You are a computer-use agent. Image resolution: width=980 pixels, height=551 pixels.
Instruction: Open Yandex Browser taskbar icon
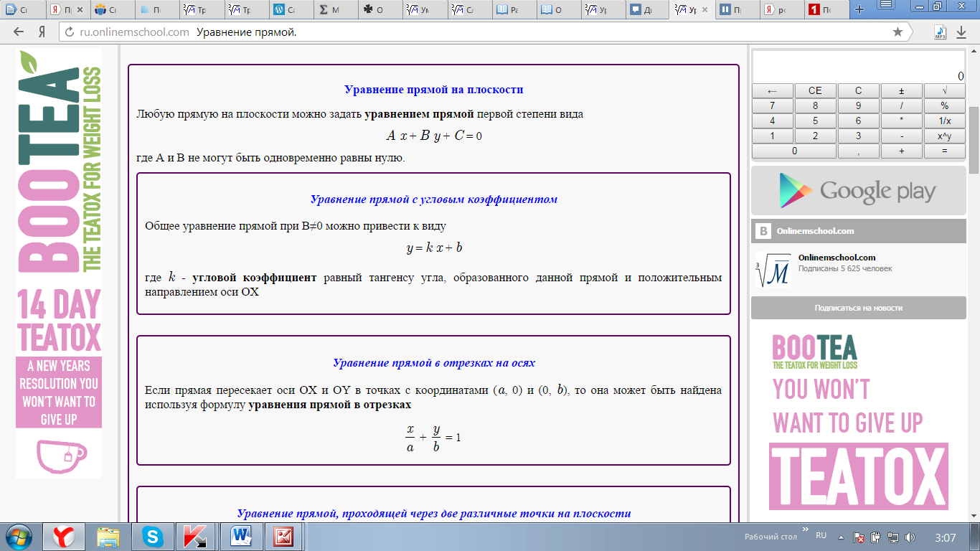[64, 537]
